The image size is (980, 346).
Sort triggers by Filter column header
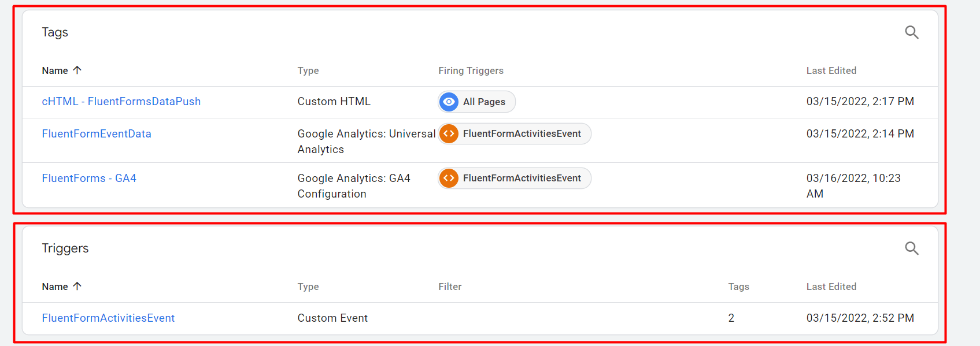coord(450,287)
